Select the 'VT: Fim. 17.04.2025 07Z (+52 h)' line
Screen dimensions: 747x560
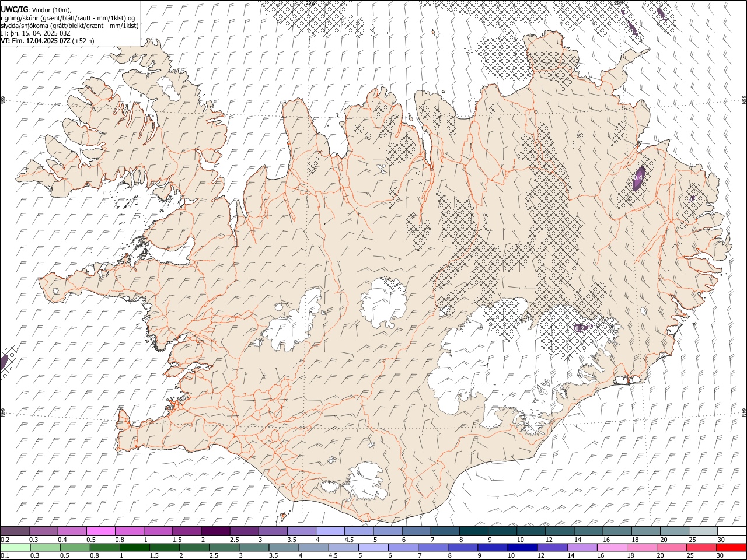click(x=47, y=41)
